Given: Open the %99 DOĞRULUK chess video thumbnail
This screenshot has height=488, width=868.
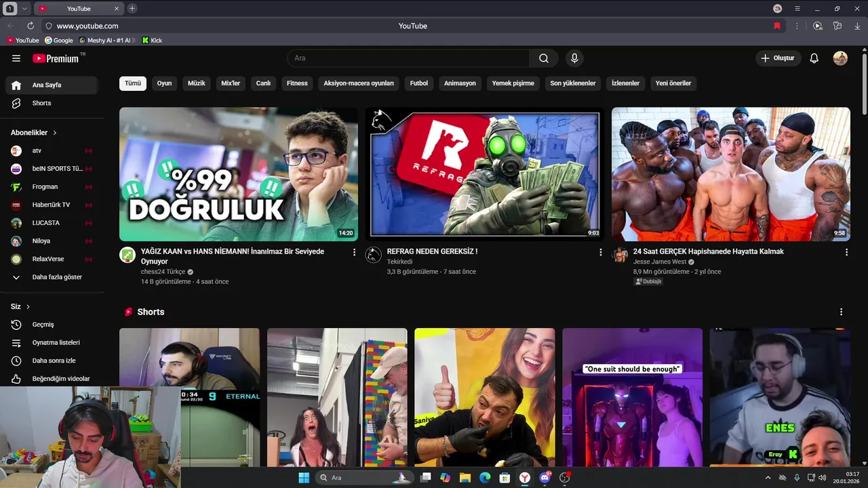Looking at the screenshot, I should pos(239,174).
